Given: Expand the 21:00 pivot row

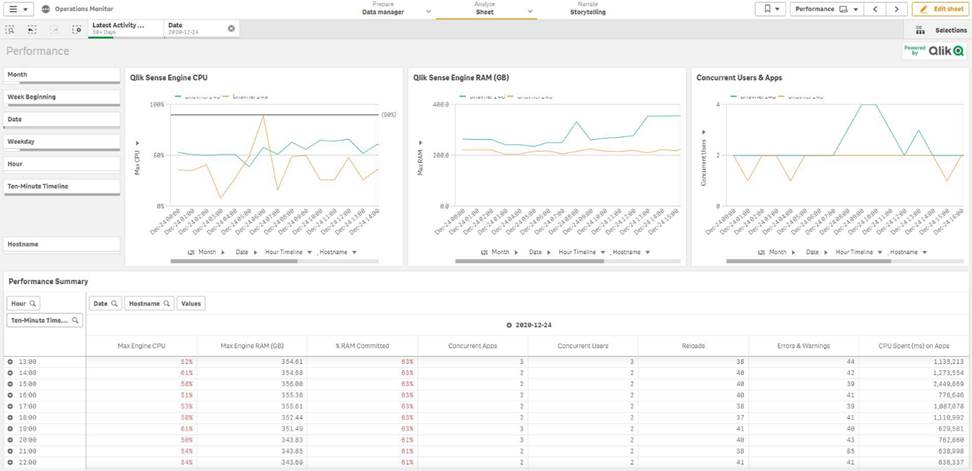Looking at the screenshot, I should [10, 451].
